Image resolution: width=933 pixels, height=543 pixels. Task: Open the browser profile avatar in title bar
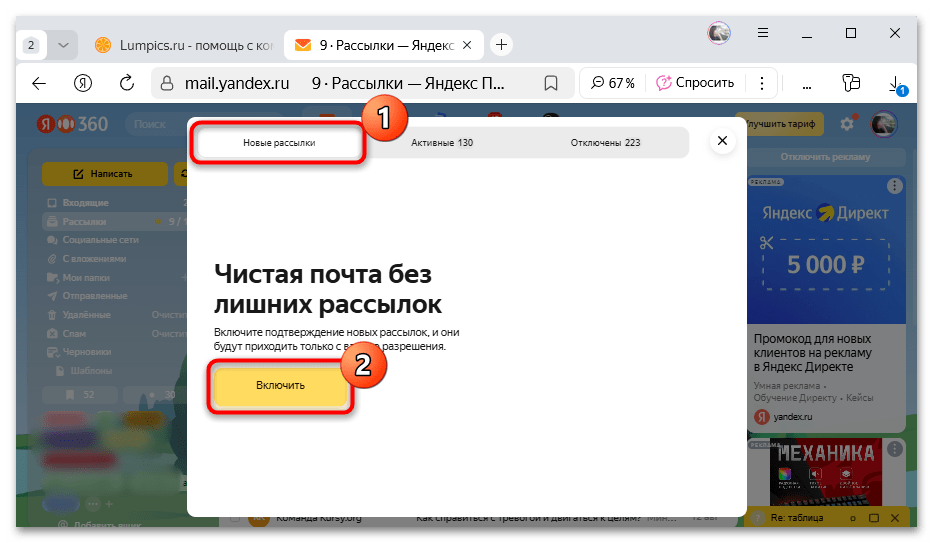click(719, 33)
